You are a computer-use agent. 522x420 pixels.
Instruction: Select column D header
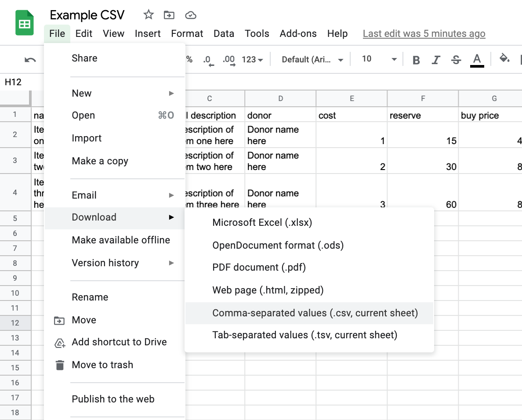pos(280,98)
